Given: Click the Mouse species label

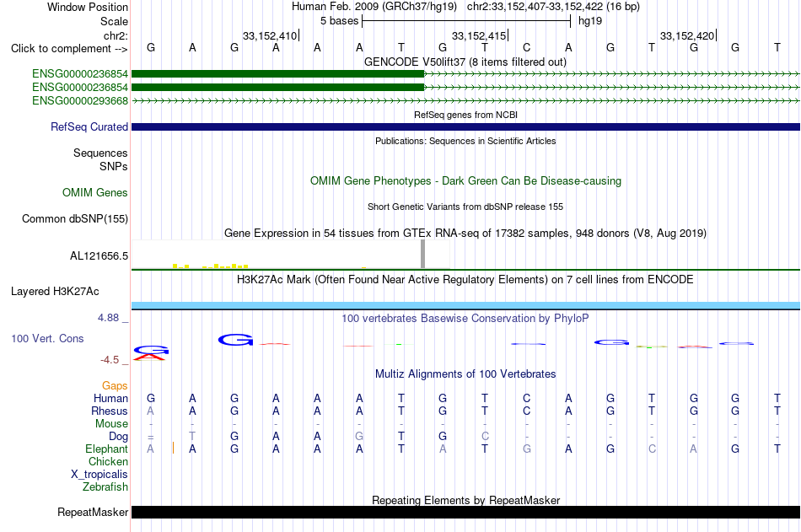Looking at the screenshot, I should 111,423.
